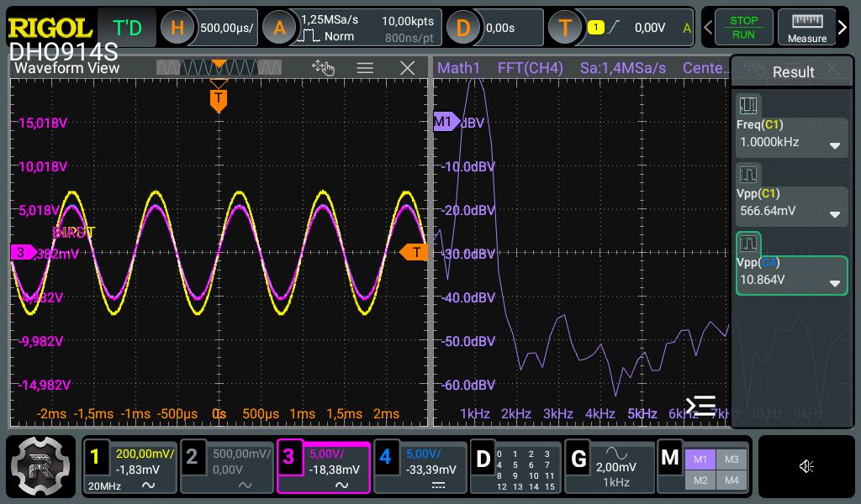Screen dimensions: 861x504
Task: Click the 0,00s delay value
Action: (x=500, y=28)
